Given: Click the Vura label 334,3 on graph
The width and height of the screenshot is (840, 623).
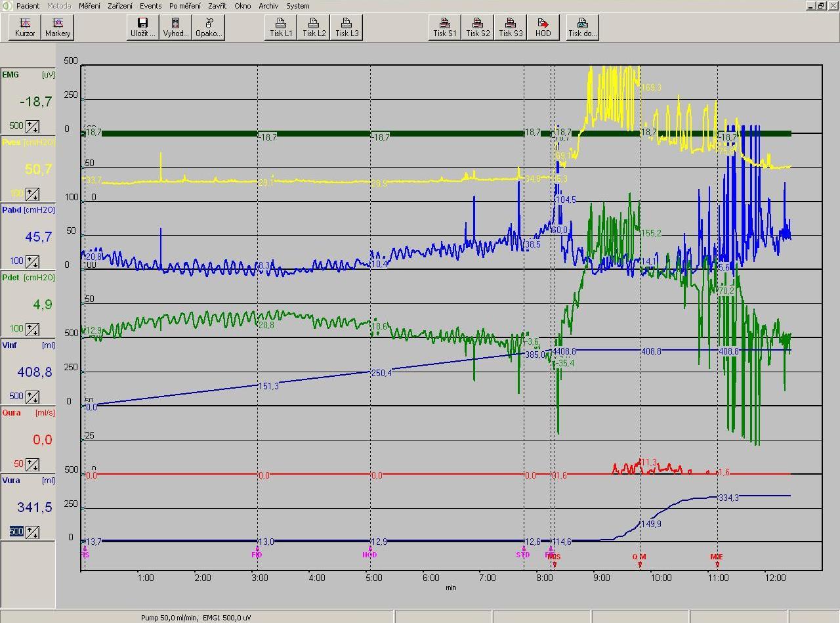Looking at the screenshot, I should (729, 498).
